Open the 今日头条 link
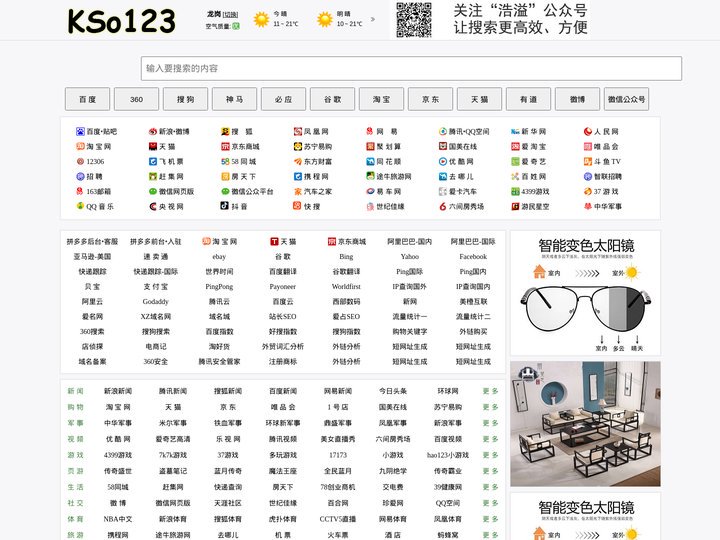 point(393,391)
